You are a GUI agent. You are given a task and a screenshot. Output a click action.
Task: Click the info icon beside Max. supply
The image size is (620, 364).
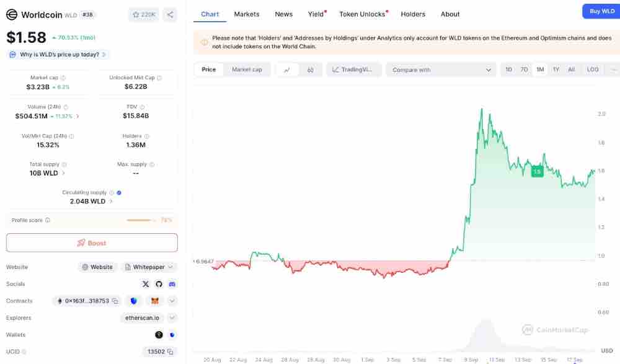[152, 164]
